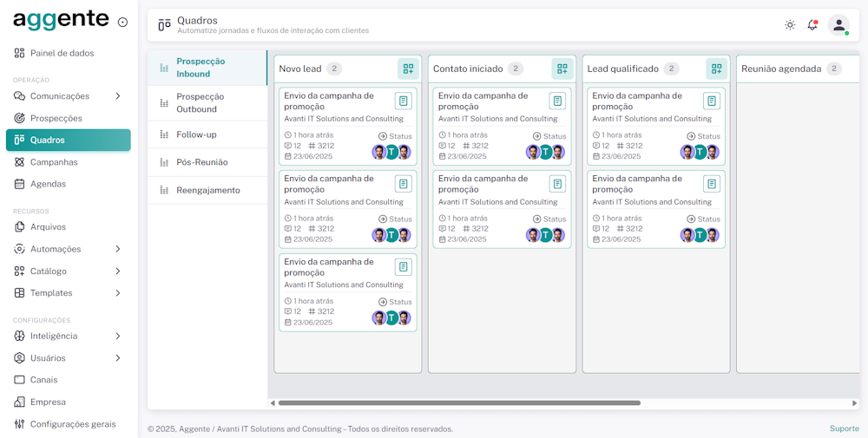The height and width of the screenshot is (438, 868).
Task: Open document icon on second Contato iniciado card
Action: [557, 184]
